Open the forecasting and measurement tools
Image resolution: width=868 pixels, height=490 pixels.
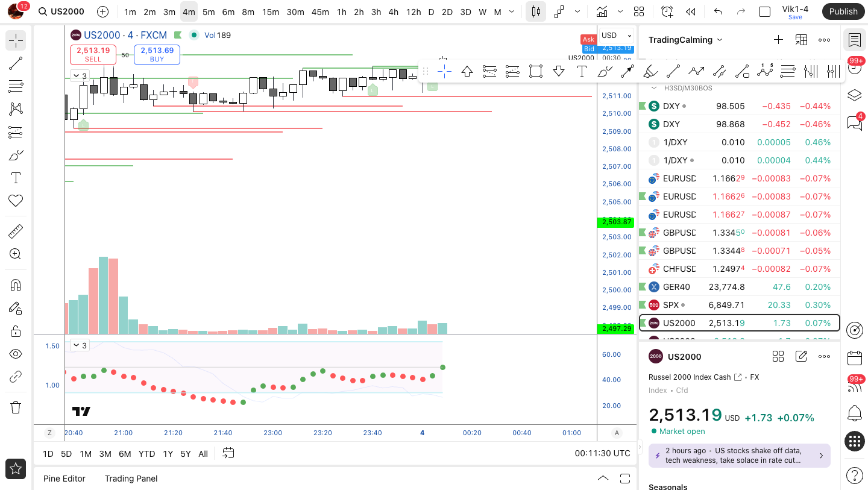tap(16, 132)
